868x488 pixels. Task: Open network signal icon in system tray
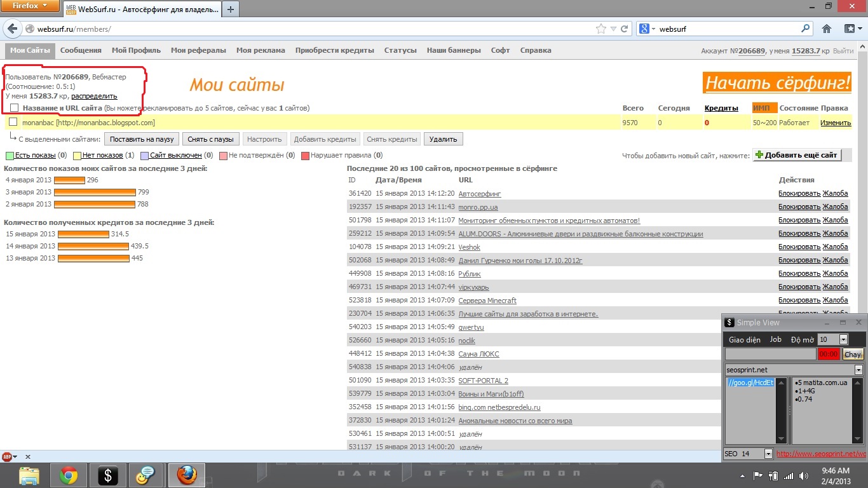coord(789,475)
